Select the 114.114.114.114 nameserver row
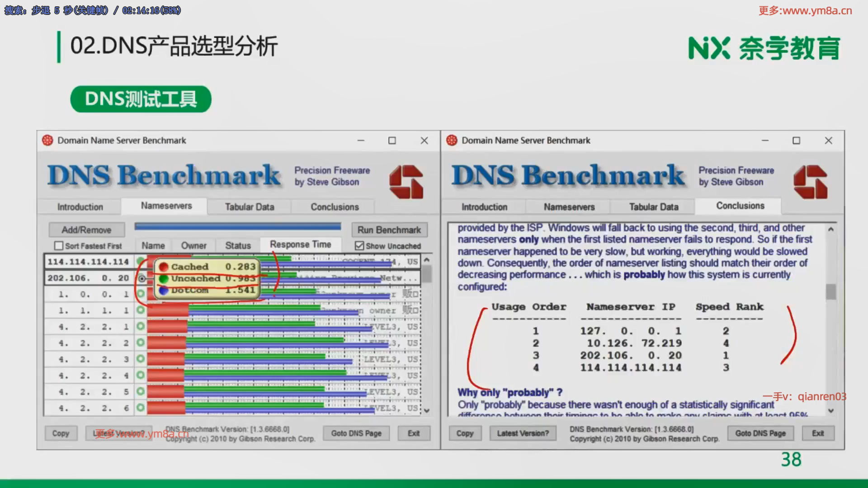The width and height of the screenshot is (868, 488). point(88,262)
